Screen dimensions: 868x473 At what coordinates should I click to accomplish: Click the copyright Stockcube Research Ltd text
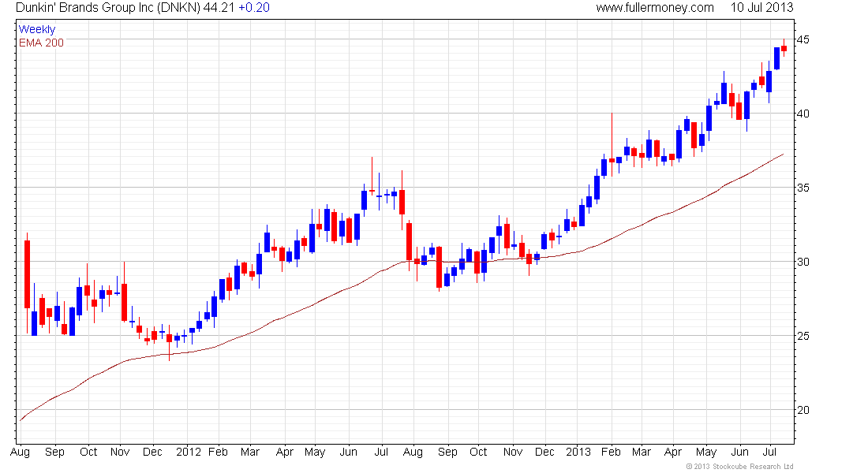pyautogui.click(x=740, y=467)
